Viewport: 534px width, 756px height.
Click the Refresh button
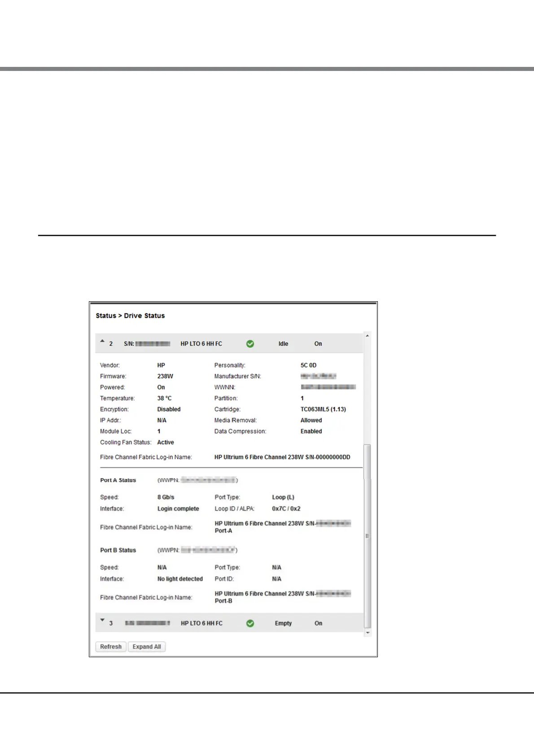pos(111,646)
